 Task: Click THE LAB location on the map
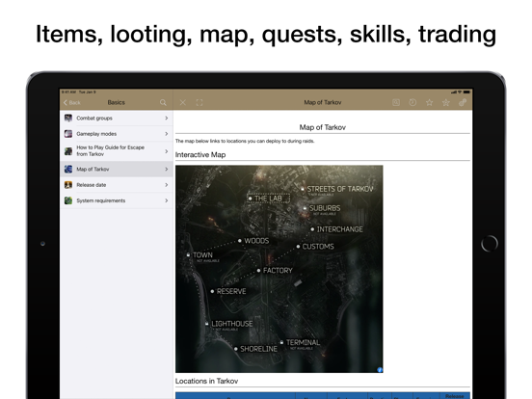[268, 199]
